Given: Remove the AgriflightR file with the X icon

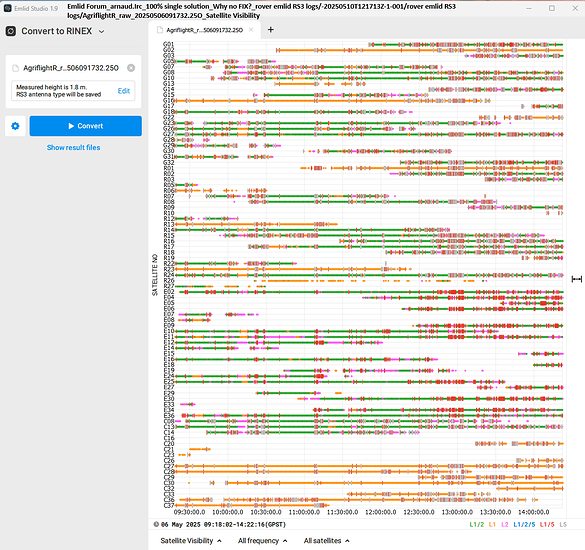Looking at the screenshot, I should click(131, 68).
